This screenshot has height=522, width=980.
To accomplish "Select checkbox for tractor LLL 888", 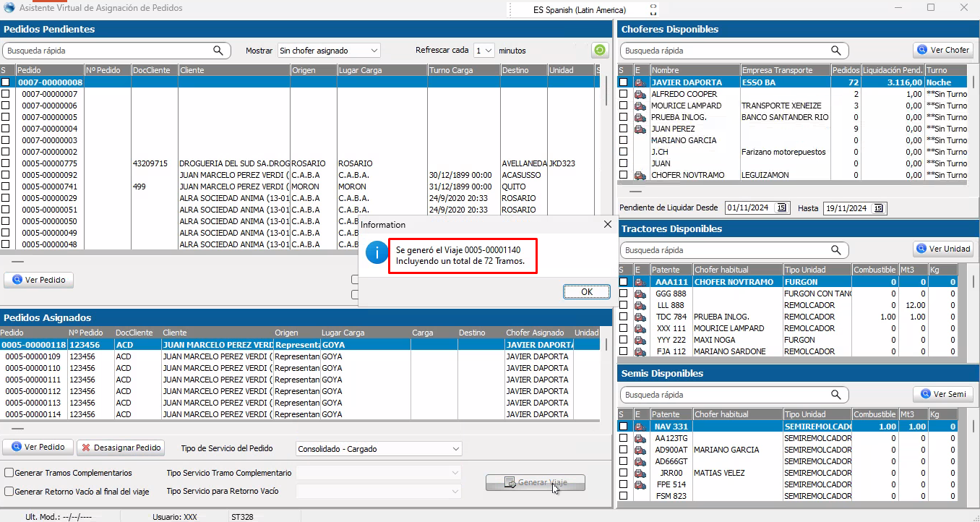I will point(623,305).
